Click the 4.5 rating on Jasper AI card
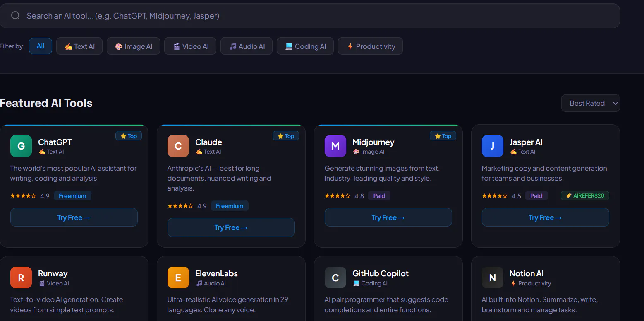Viewport: 644px width, 321px height. click(516, 196)
